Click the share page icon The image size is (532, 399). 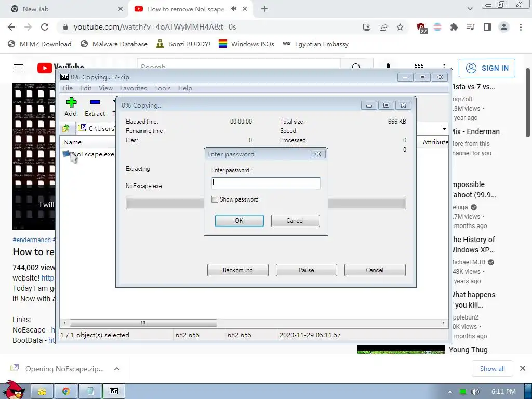(x=383, y=27)
